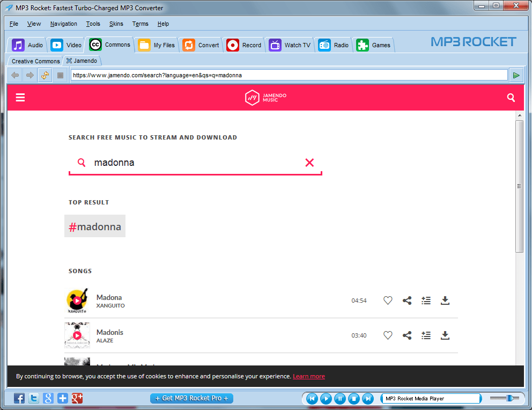
Task: Click the page vertical scrollbar
Action: (520, 186)
